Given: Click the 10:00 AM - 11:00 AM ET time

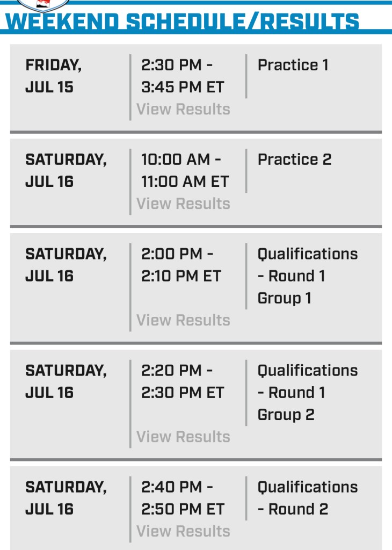Looking at the screenshot, I should [184, 170].
